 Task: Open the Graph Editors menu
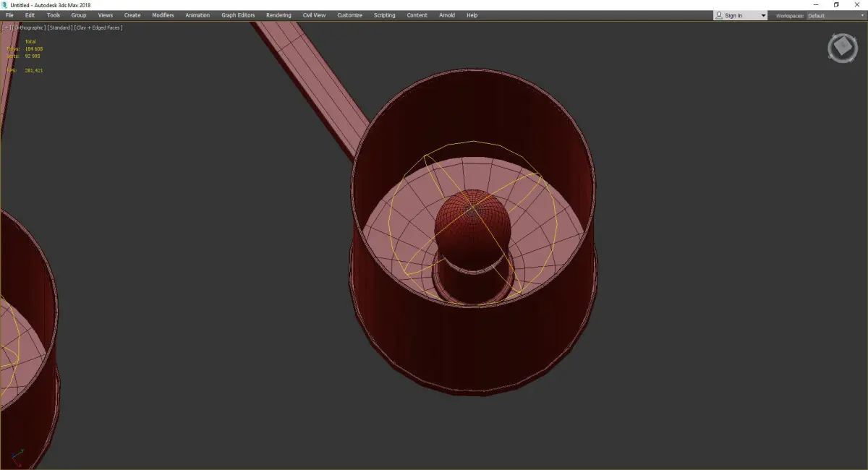click(x=238, y=15)
